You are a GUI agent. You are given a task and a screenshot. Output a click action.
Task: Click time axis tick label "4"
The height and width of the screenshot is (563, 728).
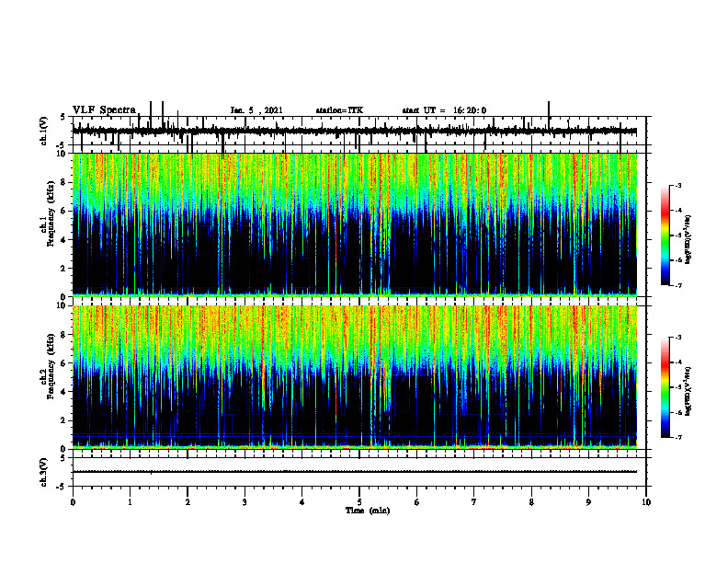point(302,502)
